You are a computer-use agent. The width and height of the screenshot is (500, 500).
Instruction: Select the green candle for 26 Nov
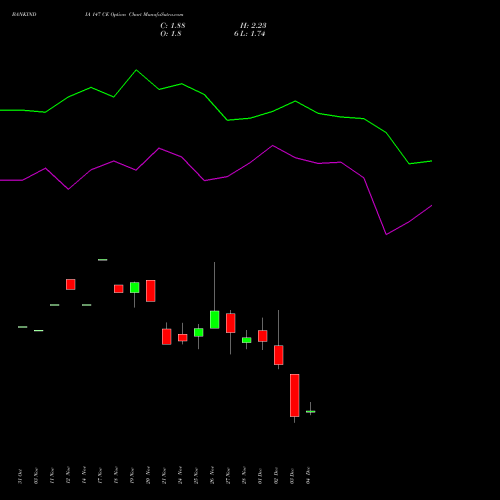[215, 320]
